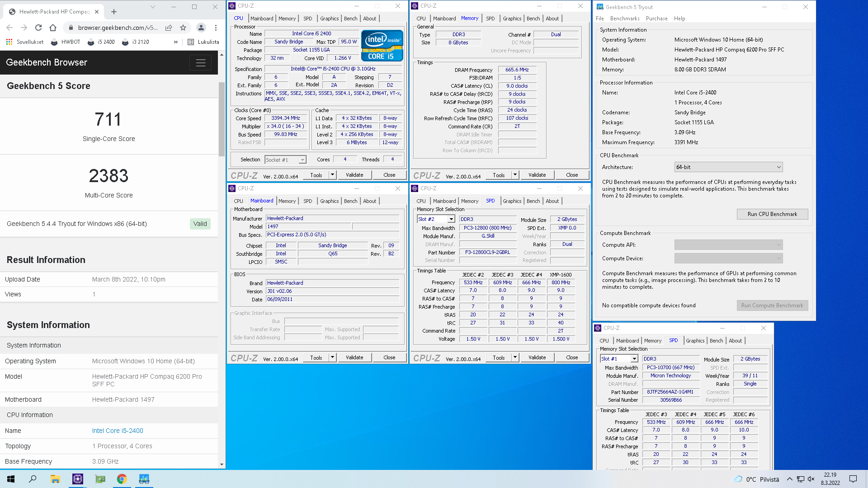
Task: Bookmark page with star icon
Action: 183,28
